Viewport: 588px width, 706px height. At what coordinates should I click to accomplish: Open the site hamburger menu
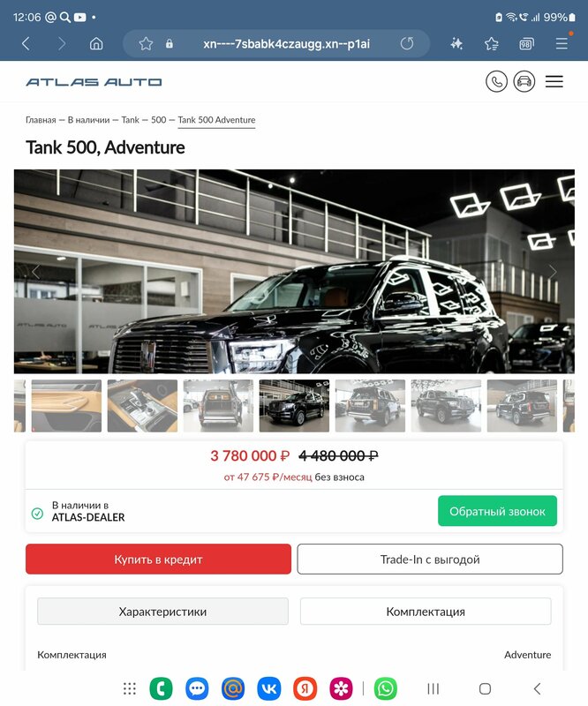click(x=554, y=81)
